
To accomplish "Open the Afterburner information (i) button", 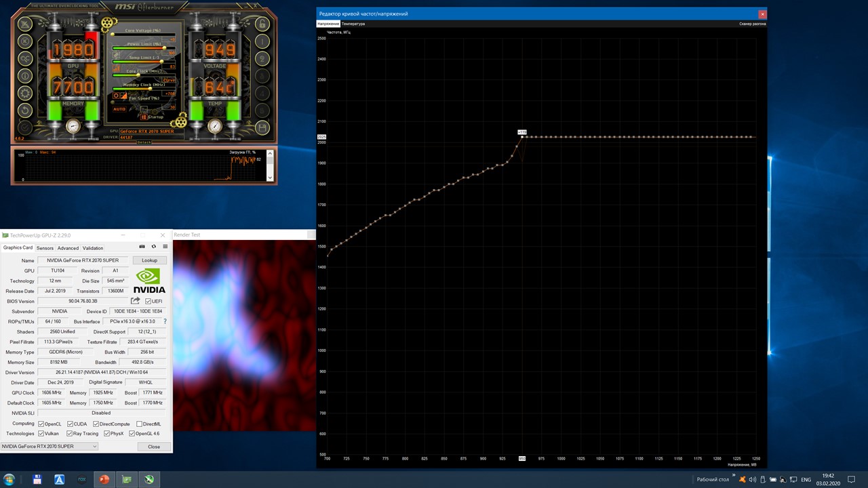I will [25, 76].
